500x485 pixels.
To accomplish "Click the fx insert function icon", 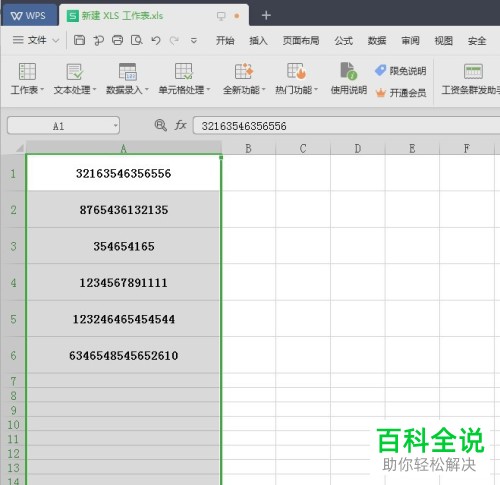I will click(x=180, y=125).
